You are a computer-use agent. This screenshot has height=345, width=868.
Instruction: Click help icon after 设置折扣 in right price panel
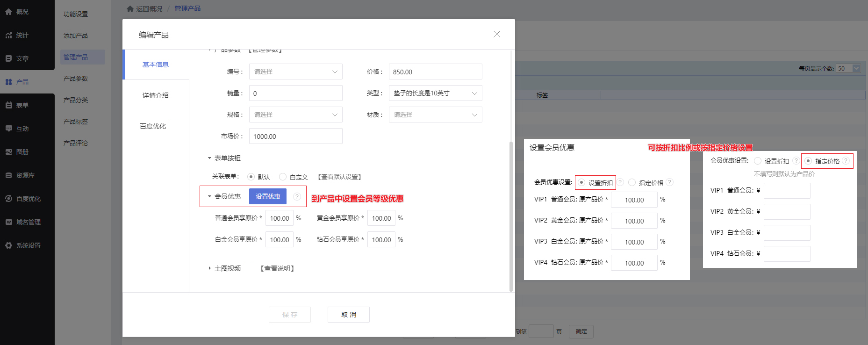796,161
